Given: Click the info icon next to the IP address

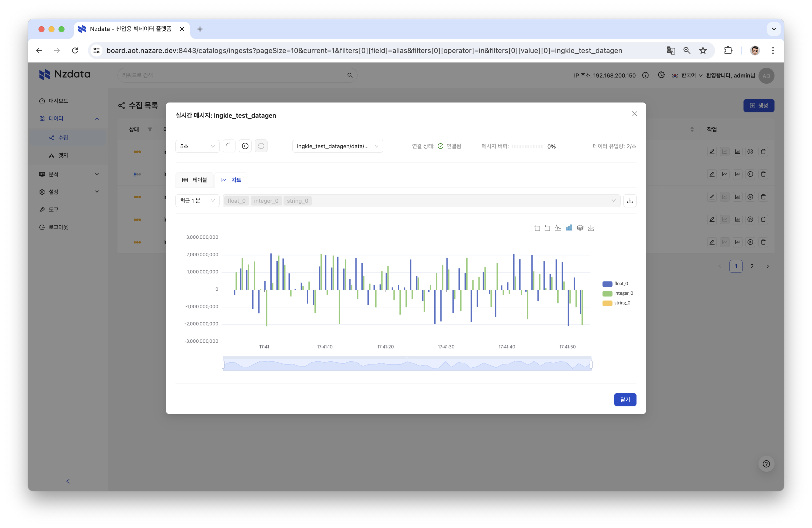Looking at the screenshot, I should (x=645, y=75).
